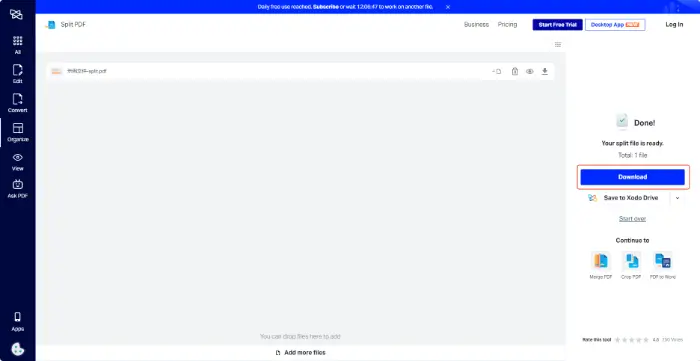Click the 'Total: 1 file' text
This screenshot has height=361, width=700.
pos(632,155)
